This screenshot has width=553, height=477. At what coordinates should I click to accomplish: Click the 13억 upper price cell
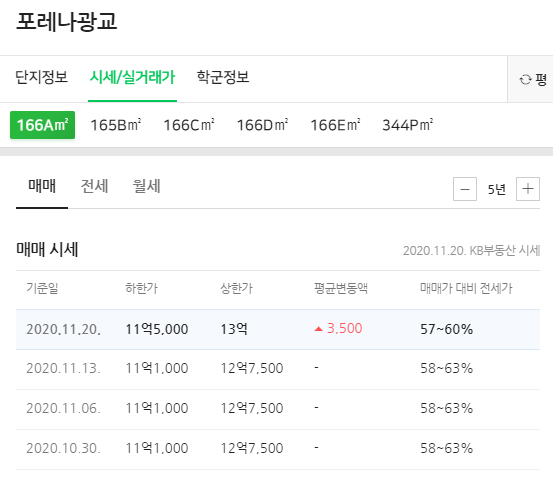(234, 329)
